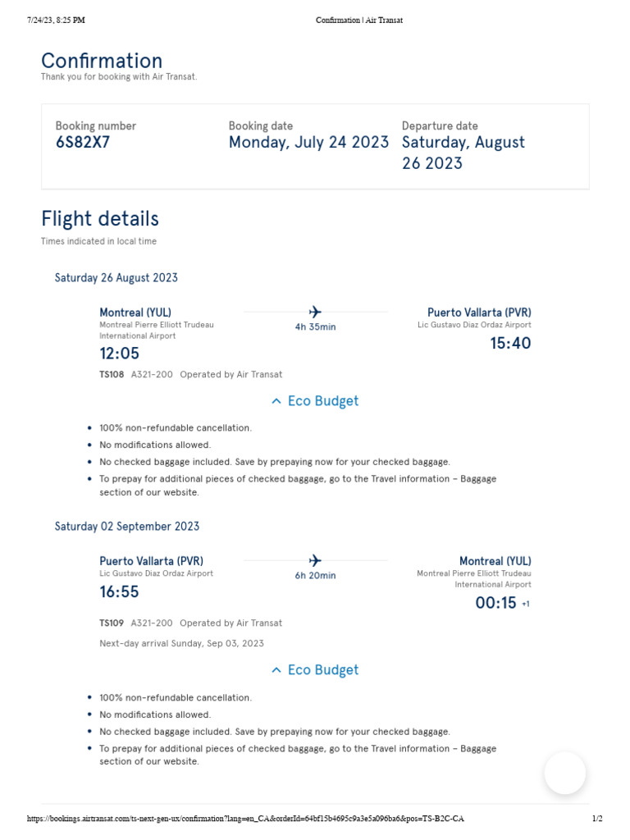
Task: Select booking number 6S82X7
Action: (x=82, y=142)
